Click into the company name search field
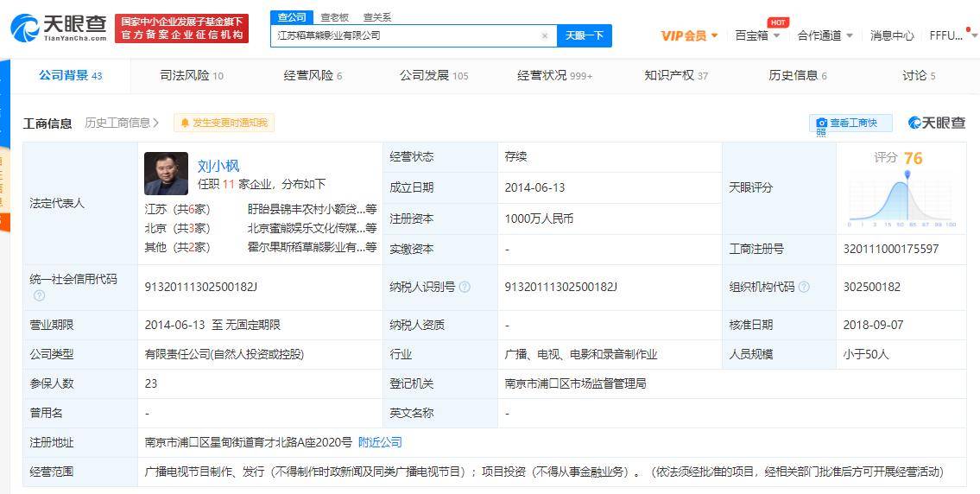The height and width of the screenshot is (494, 980). point(406,35)
